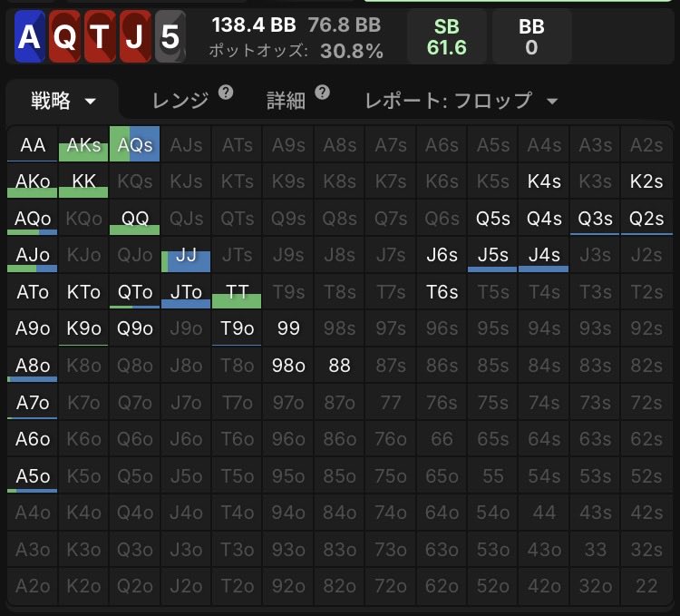Viewport: 680px width, 616px height.
Task: Switch to the 詳細 tab
Action: 286,101
